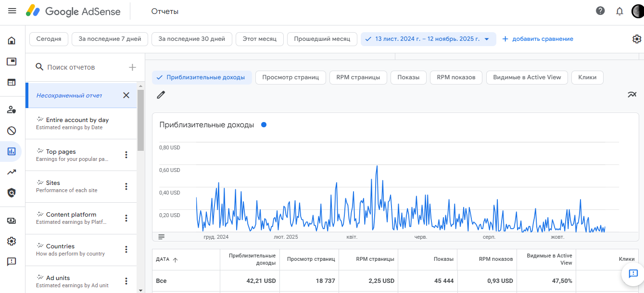Image resolution: width=644 pixels, height=293 pixels.
Task: Open the notifications bell
Action: (x=619, y=11)
